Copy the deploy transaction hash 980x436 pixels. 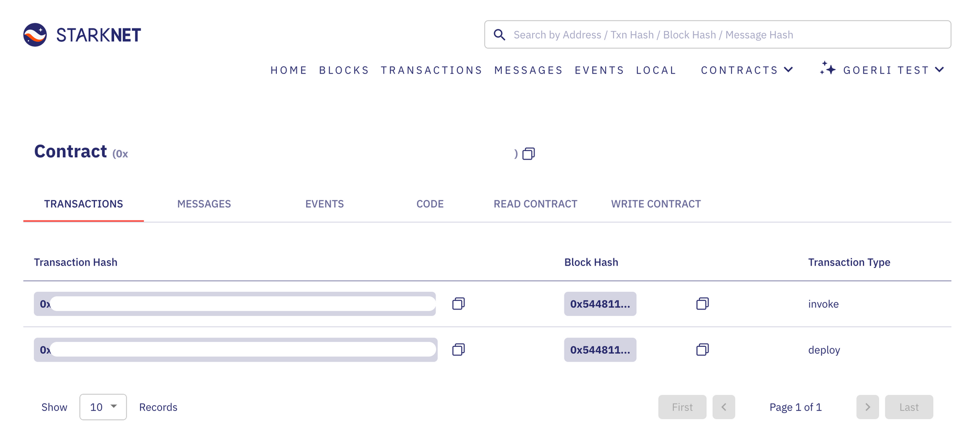[459, 350]
